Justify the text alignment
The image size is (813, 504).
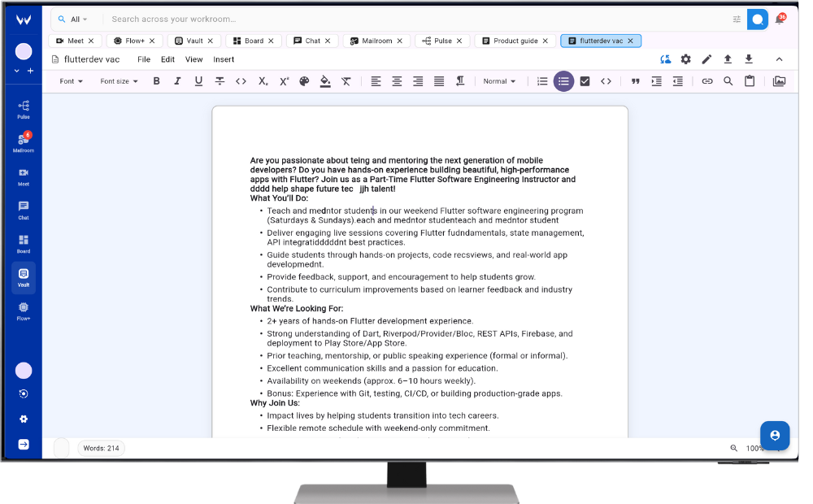pyautogui.click(x=439, y=81)
